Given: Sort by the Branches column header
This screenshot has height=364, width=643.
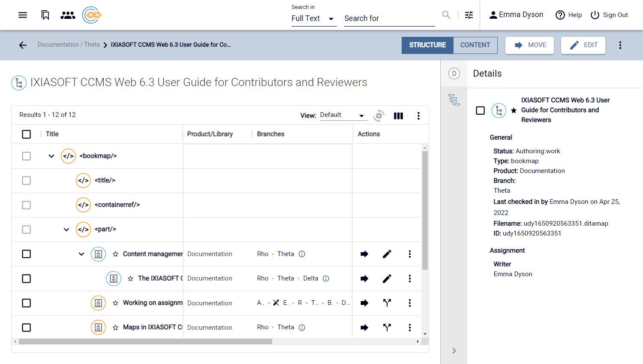Looking at the screenshot, I should [x=270, y=134].
